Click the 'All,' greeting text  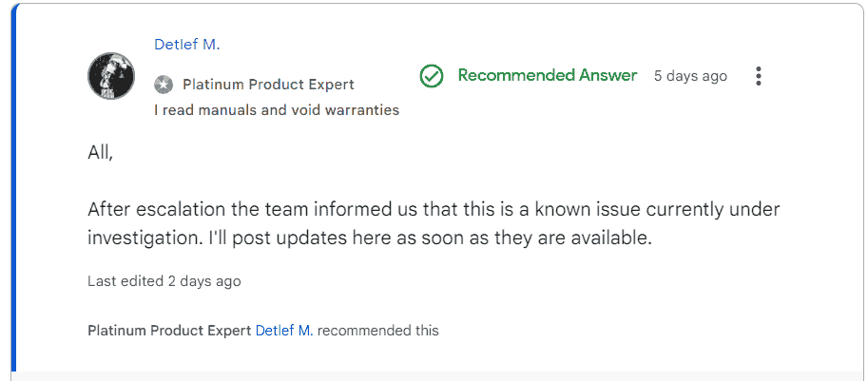[x=100, y=152]
